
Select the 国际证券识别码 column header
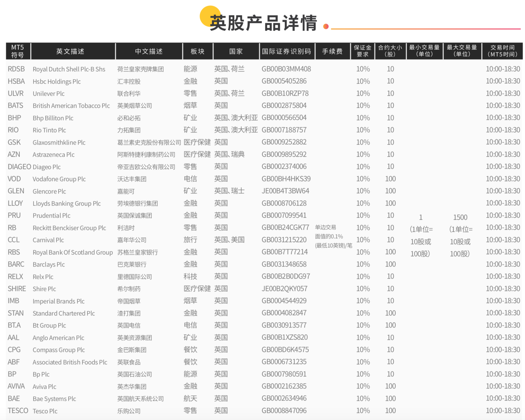point(287,51)
